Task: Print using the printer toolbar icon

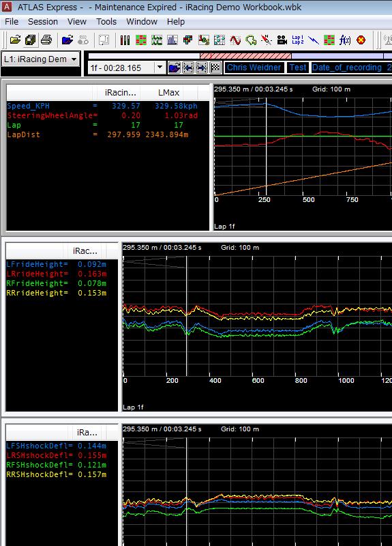Action: 46,40
